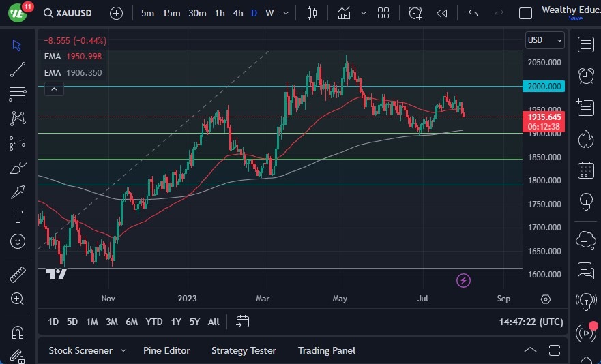The height and width of the screenshot is (364, 601).
Task: Select the daily D timeframe
Action: 254,13
